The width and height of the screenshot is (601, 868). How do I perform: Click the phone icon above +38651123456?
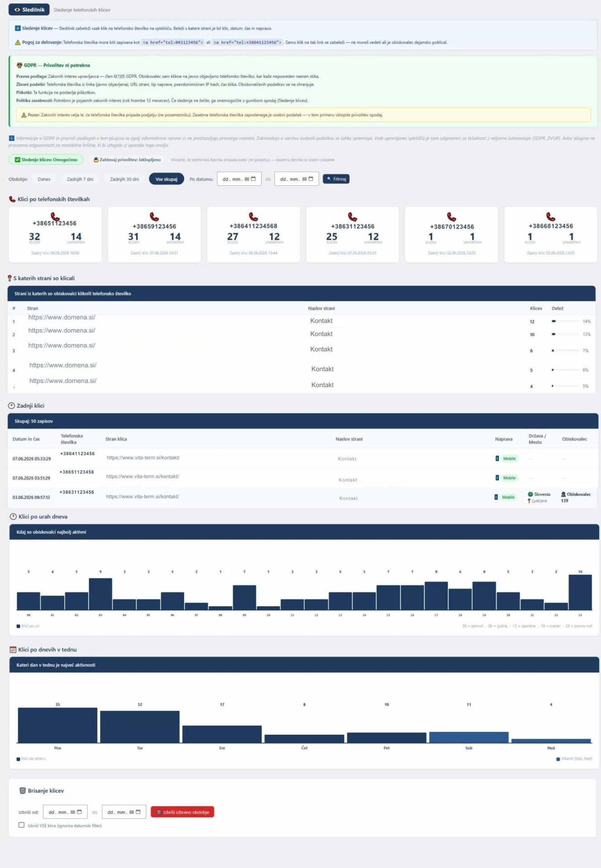55,217
